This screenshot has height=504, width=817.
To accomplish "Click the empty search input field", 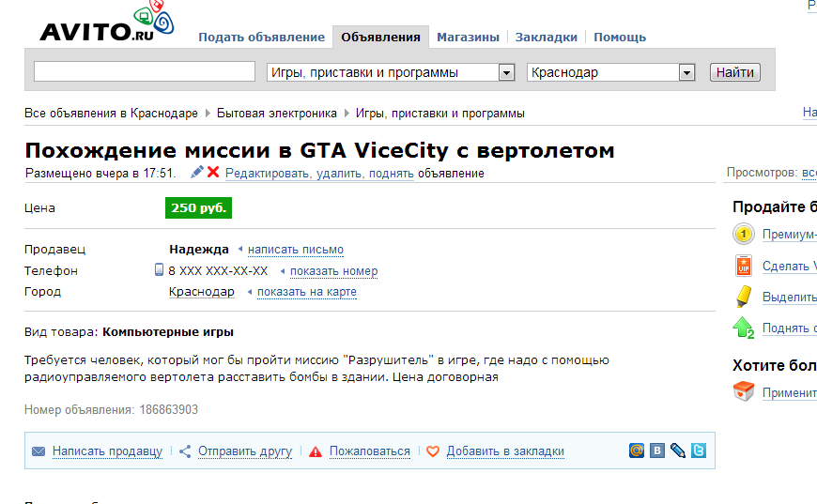I will 145,71.
